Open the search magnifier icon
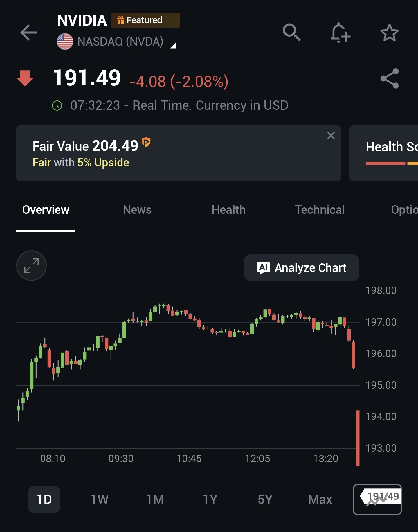Viewport: 418px width, 532px height. click(x=291, y=32)
